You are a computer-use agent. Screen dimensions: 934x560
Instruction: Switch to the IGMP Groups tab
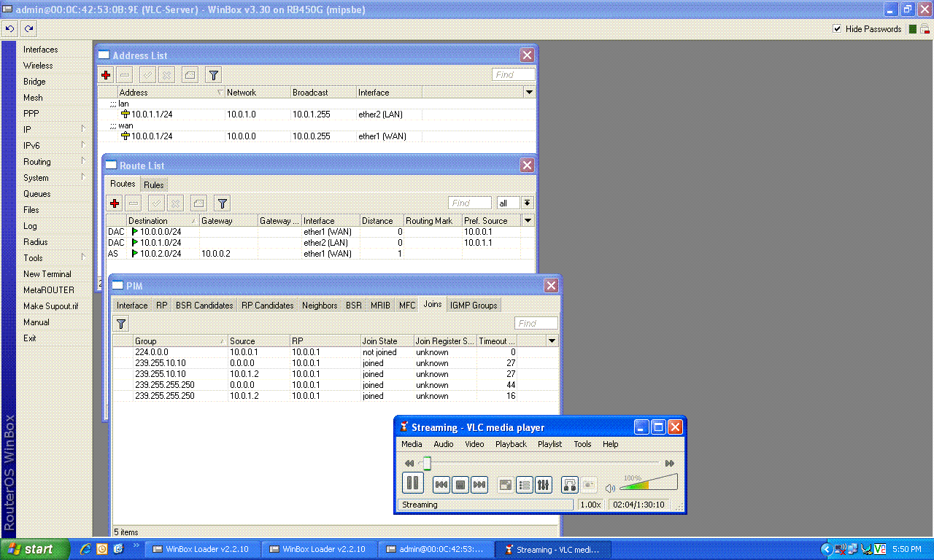(x=474, y=305)
